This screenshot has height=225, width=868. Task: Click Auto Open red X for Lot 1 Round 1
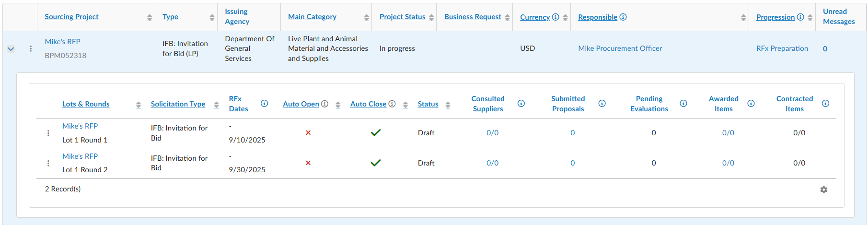(x=308, y=132)
